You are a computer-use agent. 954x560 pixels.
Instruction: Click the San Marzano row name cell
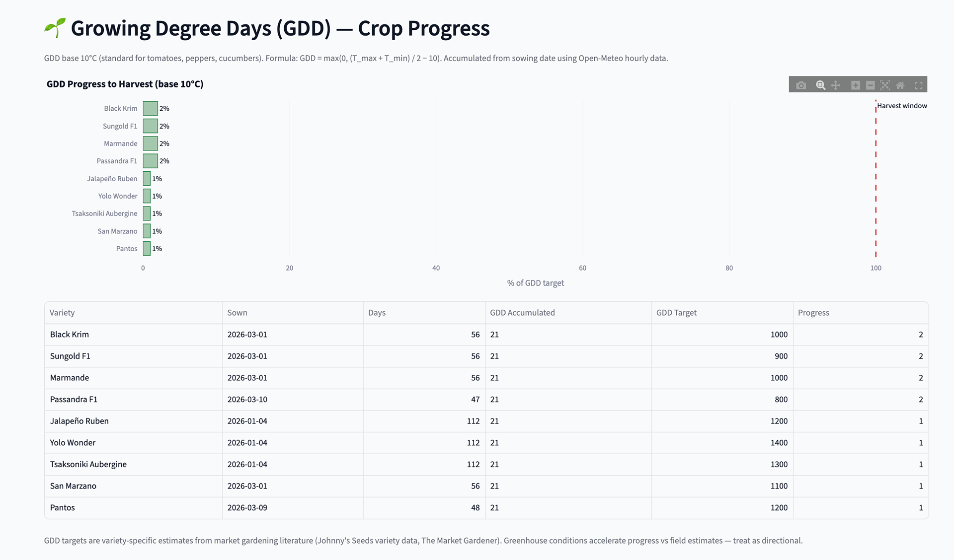[73, 486]
